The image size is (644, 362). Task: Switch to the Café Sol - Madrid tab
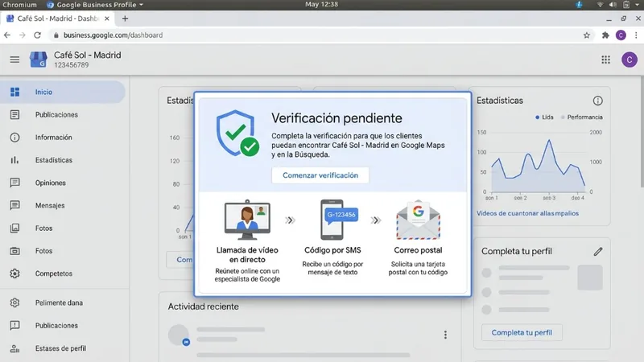[x=57, y=19]
